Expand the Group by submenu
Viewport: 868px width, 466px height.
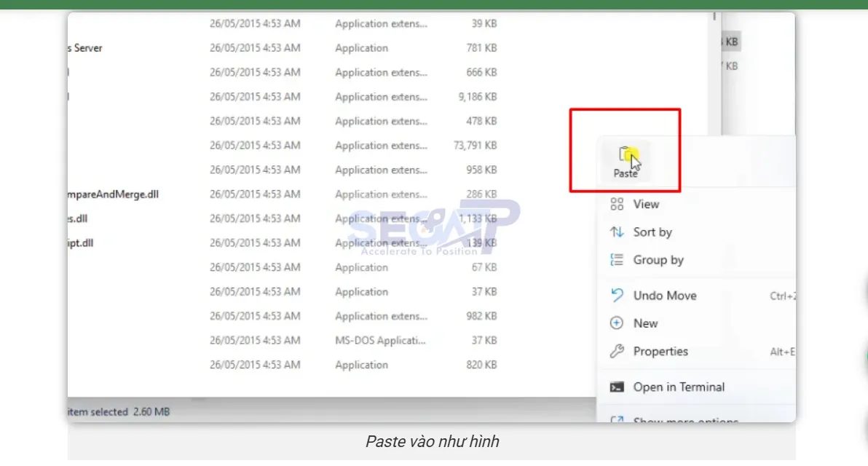pos(658,260)
